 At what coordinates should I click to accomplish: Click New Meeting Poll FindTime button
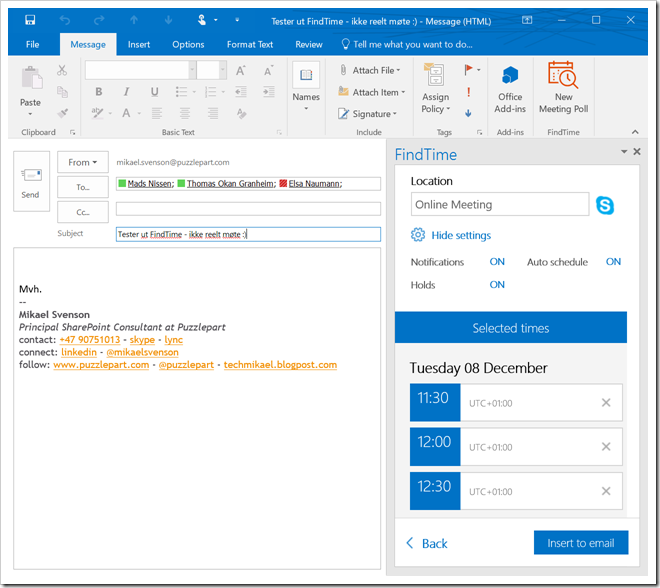click(563, 88)
